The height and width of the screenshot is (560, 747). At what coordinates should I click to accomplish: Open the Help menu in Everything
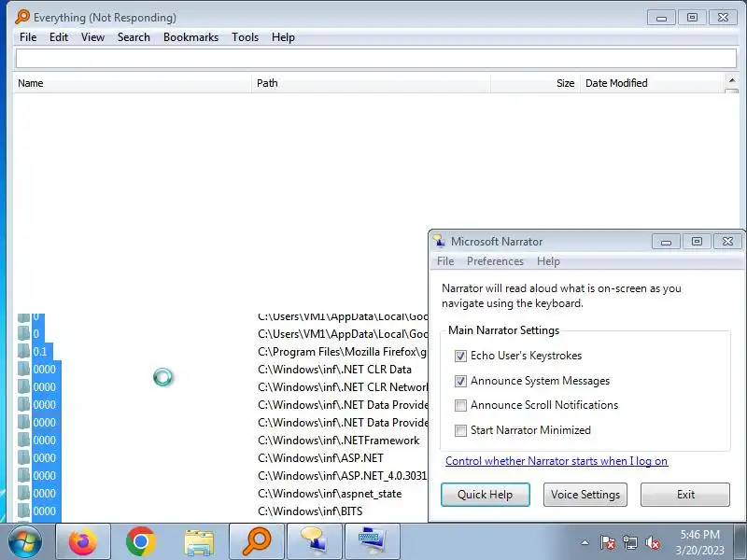(x=283, y=37)
